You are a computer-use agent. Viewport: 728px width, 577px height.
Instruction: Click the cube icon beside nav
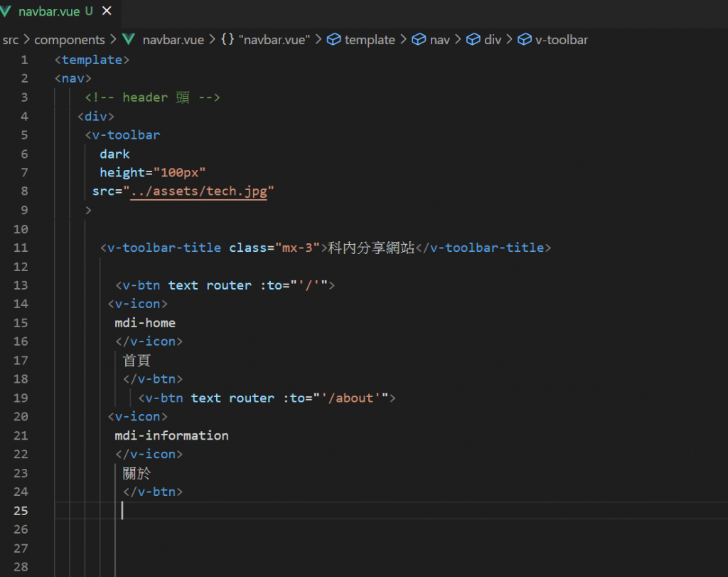tap(418, 40)
